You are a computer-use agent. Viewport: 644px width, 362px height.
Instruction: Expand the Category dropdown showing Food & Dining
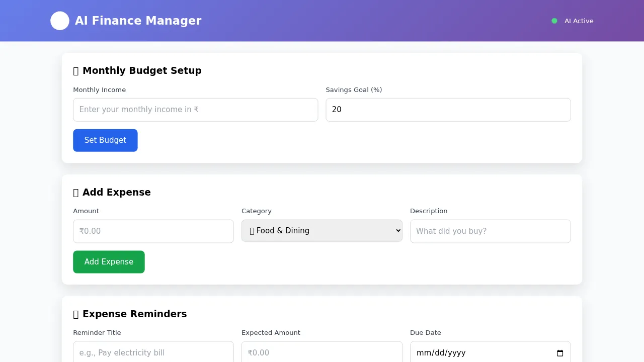(322, 231)
